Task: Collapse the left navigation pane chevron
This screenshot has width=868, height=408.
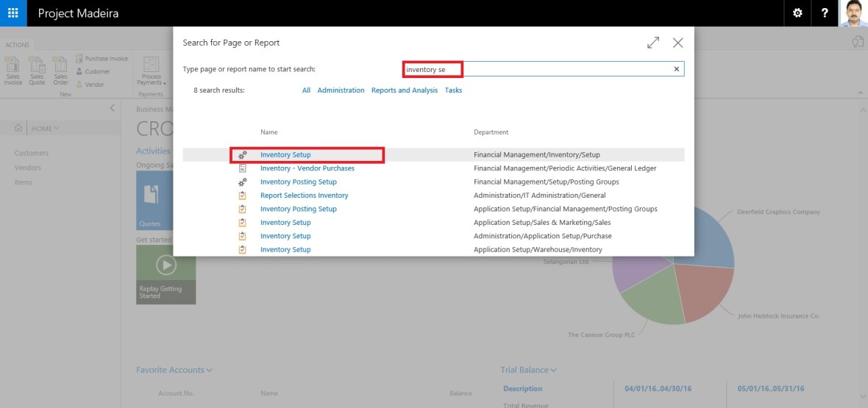Action: tap(113, 108)
